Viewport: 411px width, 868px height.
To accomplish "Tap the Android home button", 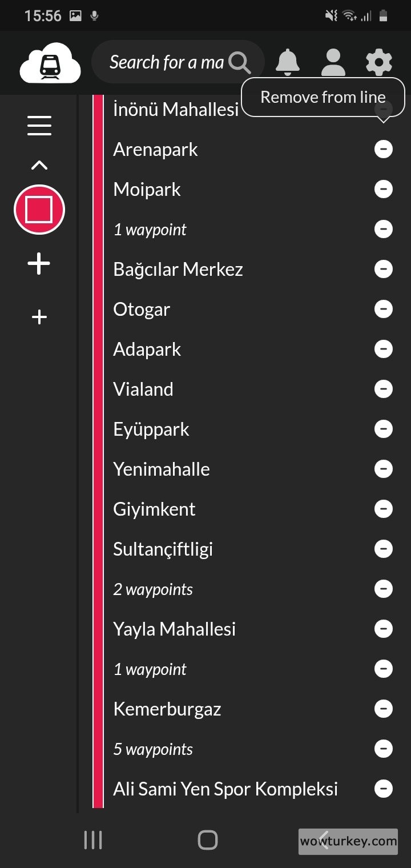I will coord(208,840).
